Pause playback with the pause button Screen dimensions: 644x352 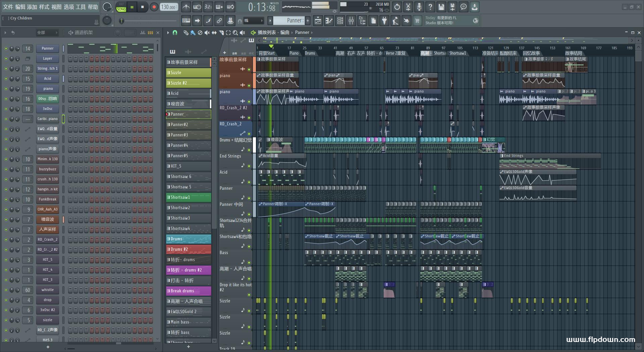coord(132,7)
